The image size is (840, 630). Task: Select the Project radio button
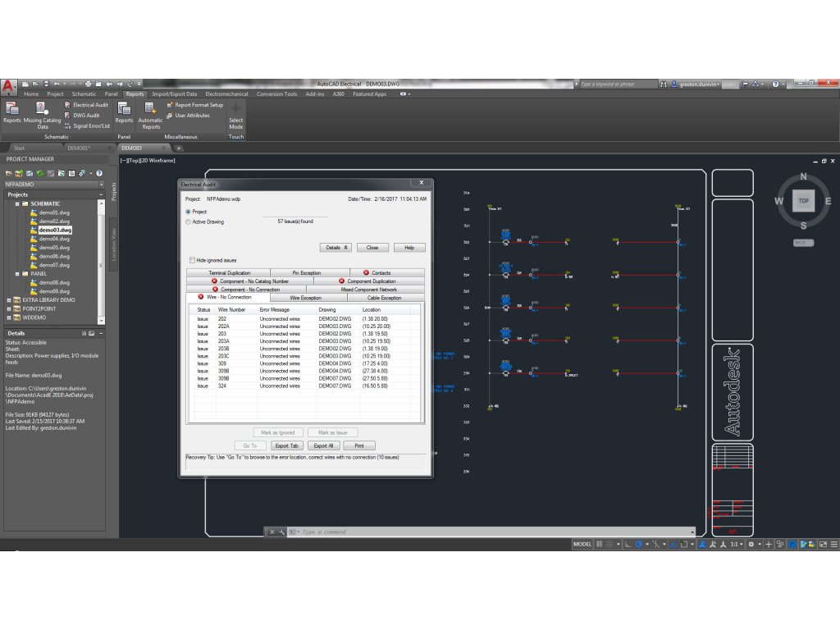coord(188,212)
